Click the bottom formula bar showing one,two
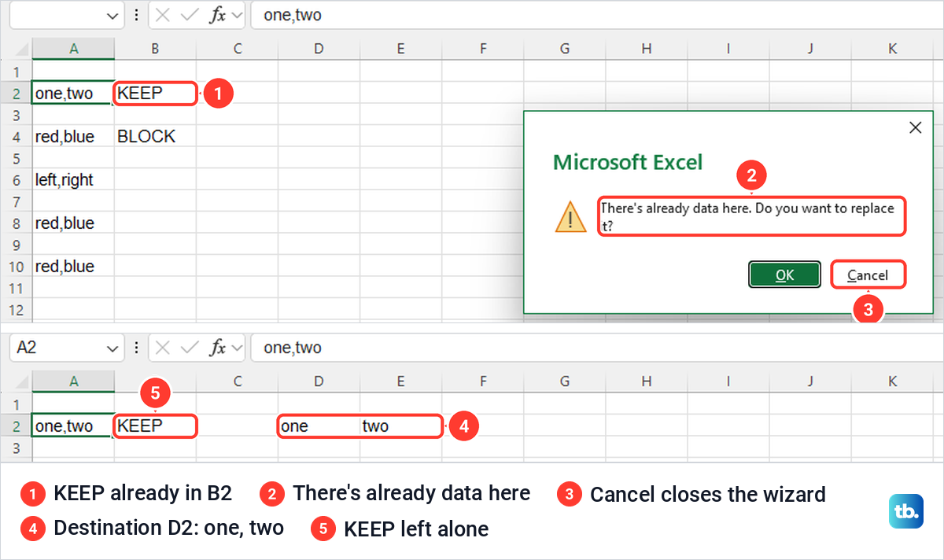 click(x=596, y=347)
